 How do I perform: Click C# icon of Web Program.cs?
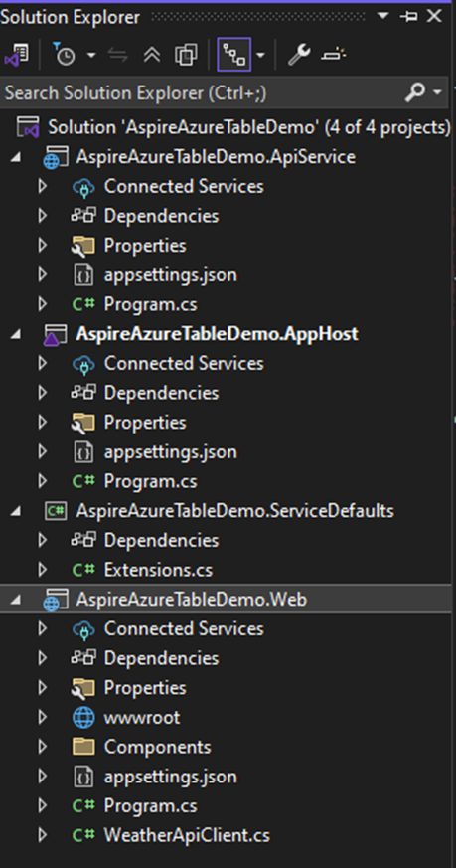[x=83, y=806]
